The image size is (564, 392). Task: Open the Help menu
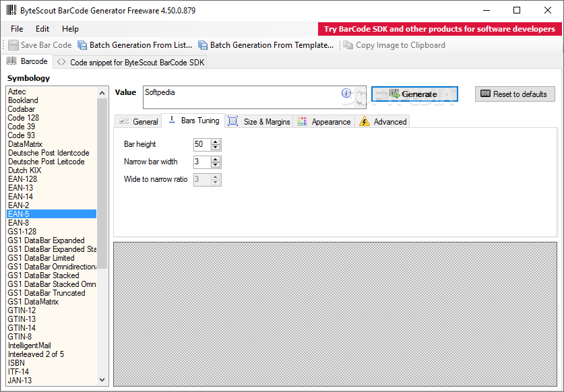click(70, 29)
